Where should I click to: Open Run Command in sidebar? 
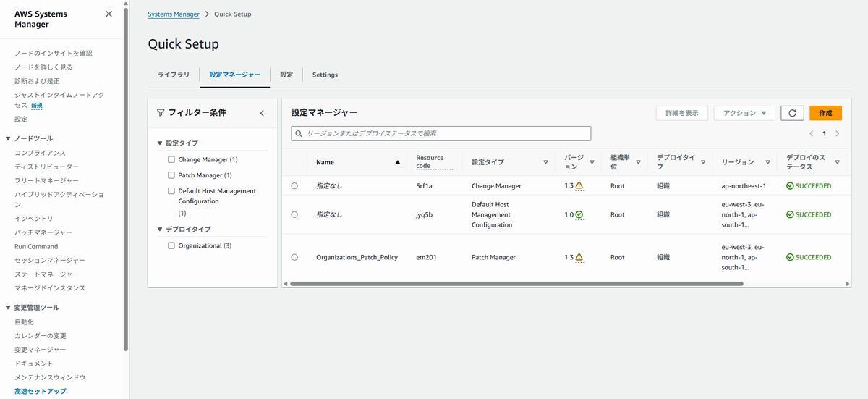(x=36, y=246)
